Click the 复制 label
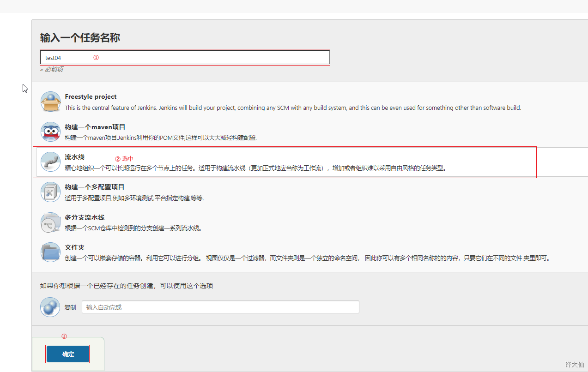 [70, 307]
